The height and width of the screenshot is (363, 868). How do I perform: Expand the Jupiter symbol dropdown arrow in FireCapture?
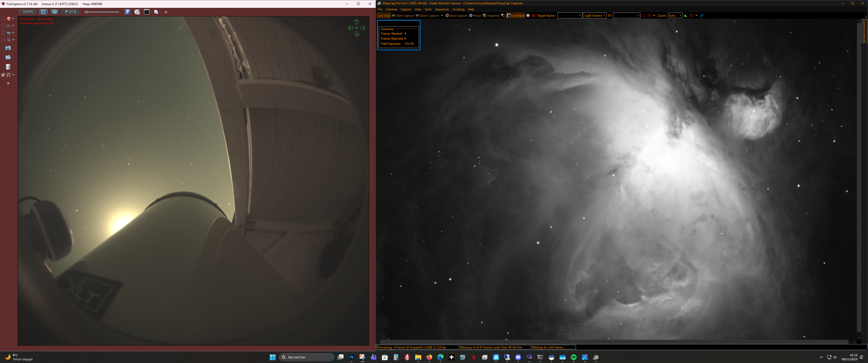(13, 40)
